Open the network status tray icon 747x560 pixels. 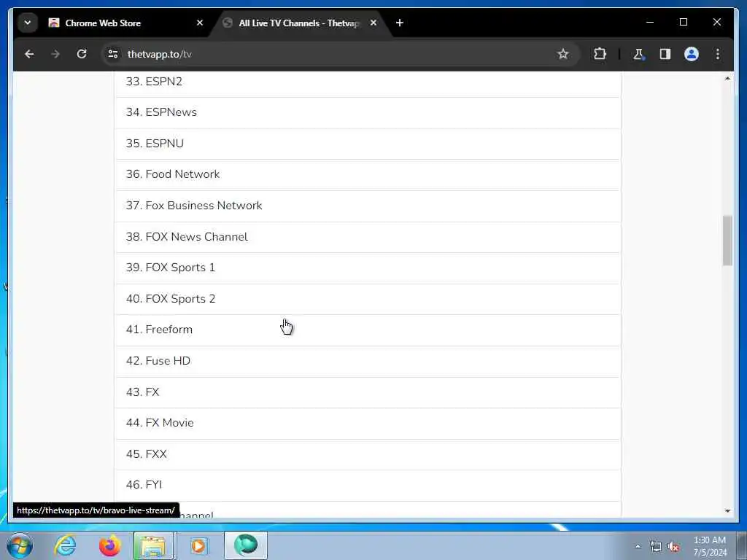tap(656, 547)
